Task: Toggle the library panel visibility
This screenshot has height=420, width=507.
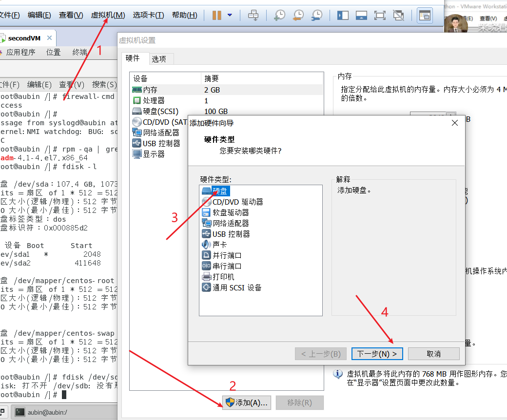Action: pos(343,15)
